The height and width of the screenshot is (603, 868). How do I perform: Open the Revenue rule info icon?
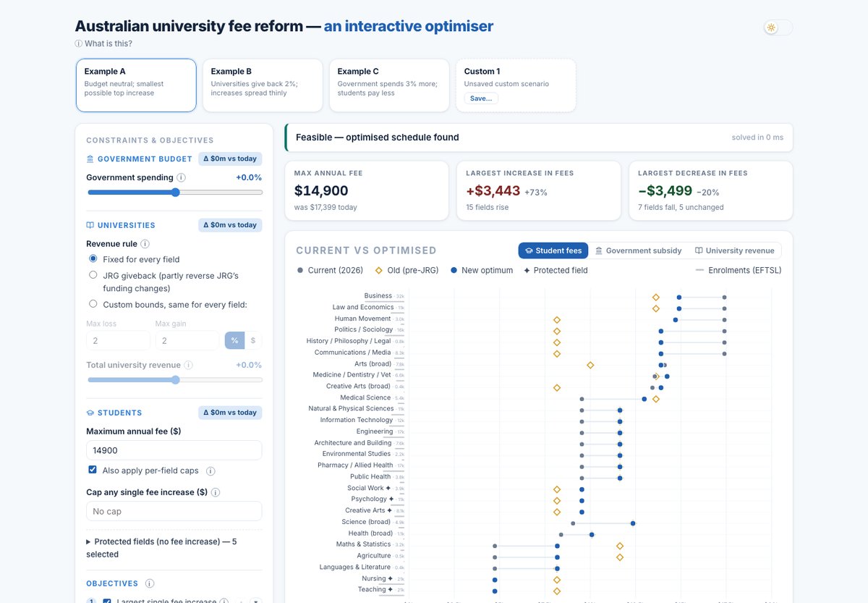145,244
